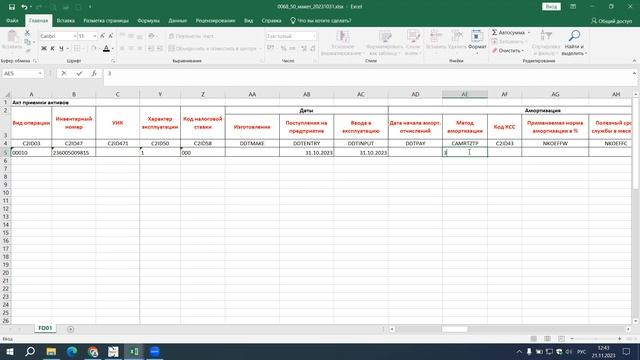
Task: Collapse the ribbon with the chevron
Action: [634, 61]
